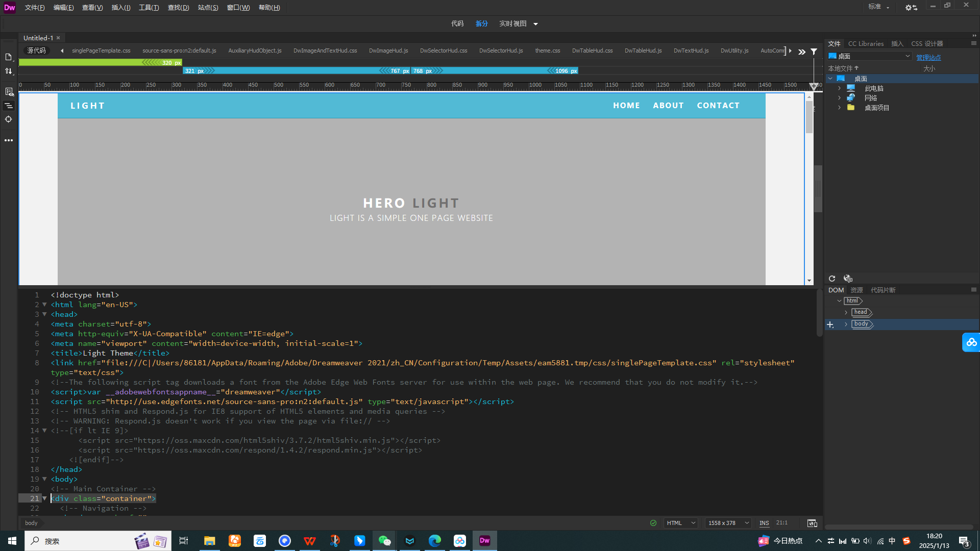Open the 文件(F) menu

point(35,8)
